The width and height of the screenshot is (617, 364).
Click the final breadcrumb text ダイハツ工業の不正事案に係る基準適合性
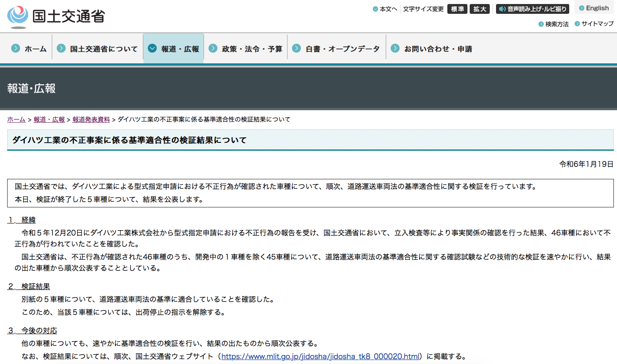click(204, 120)
